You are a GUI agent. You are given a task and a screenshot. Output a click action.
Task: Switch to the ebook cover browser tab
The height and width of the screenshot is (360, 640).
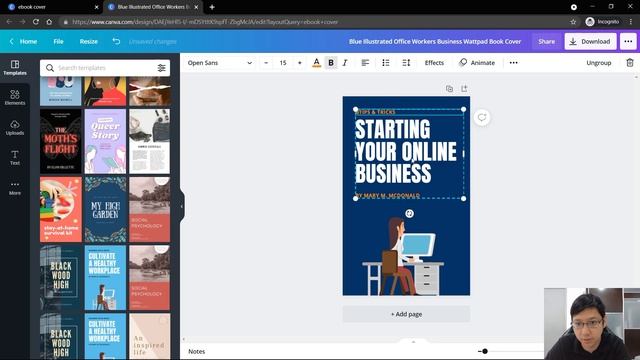pyautogui.click(x=51, y=7)
